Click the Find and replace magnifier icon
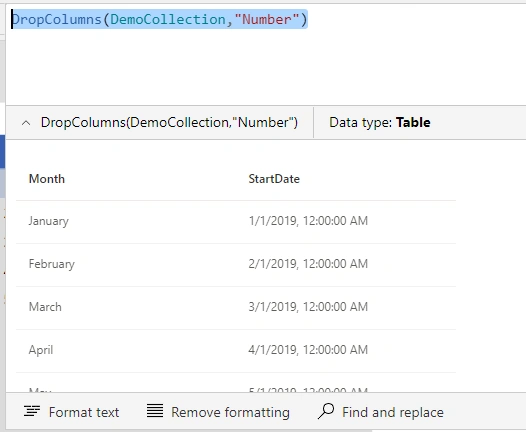The image size is (526, 432). point(326,411)
